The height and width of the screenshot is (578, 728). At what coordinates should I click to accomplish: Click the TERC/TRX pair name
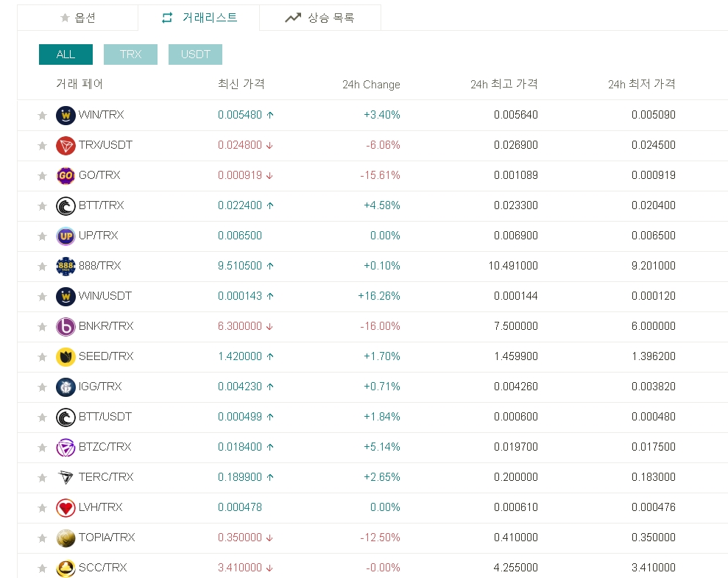pyautogui.click(x=106, y=477)
